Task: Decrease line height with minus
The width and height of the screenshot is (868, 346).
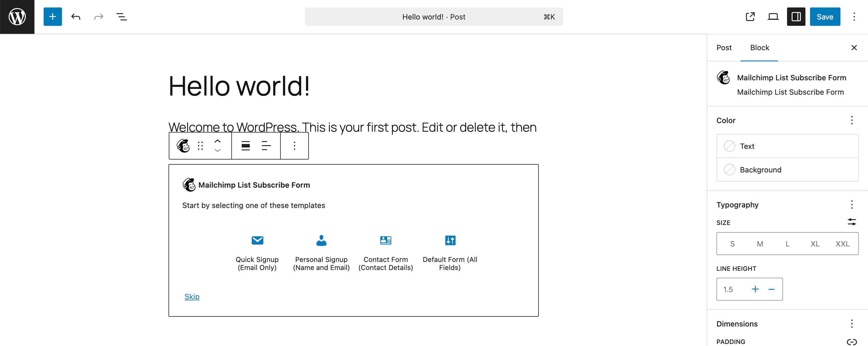Action: coord(771,289)
